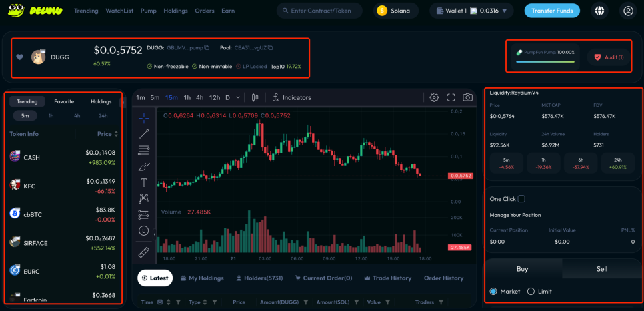Tick the One Click checkbox

tap(521, 199)
